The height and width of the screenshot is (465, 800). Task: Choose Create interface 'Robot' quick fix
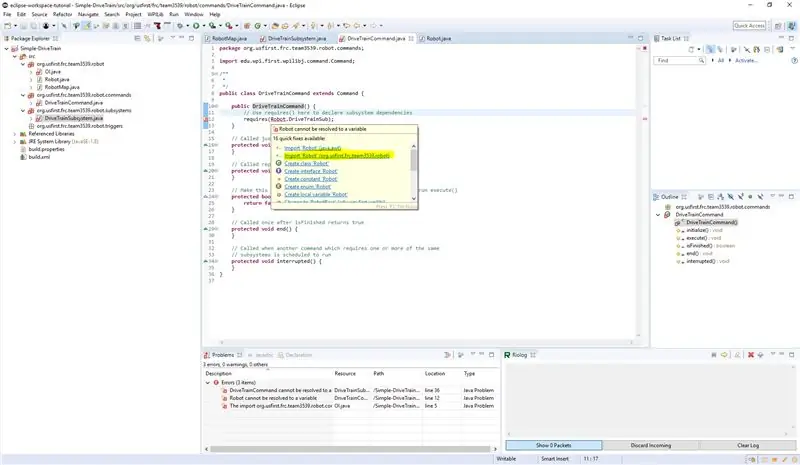point(311,172)
